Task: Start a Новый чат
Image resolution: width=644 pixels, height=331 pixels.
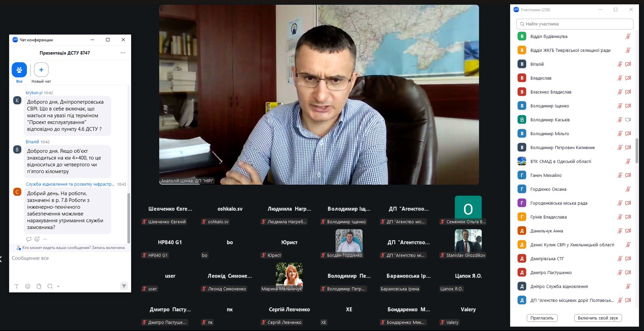Action: [41, 70]
